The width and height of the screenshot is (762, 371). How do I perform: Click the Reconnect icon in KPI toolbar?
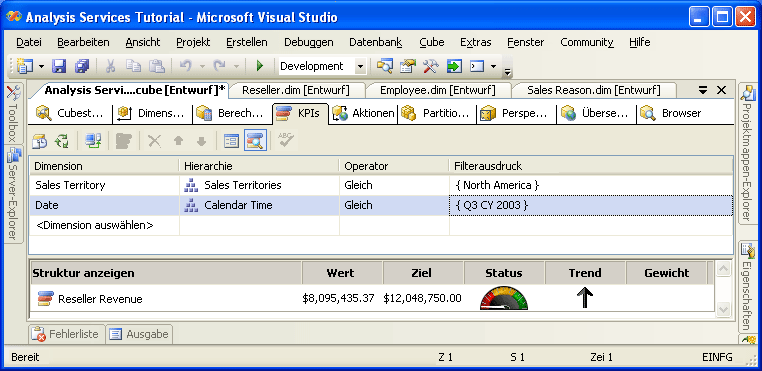(x=61, y=141)
